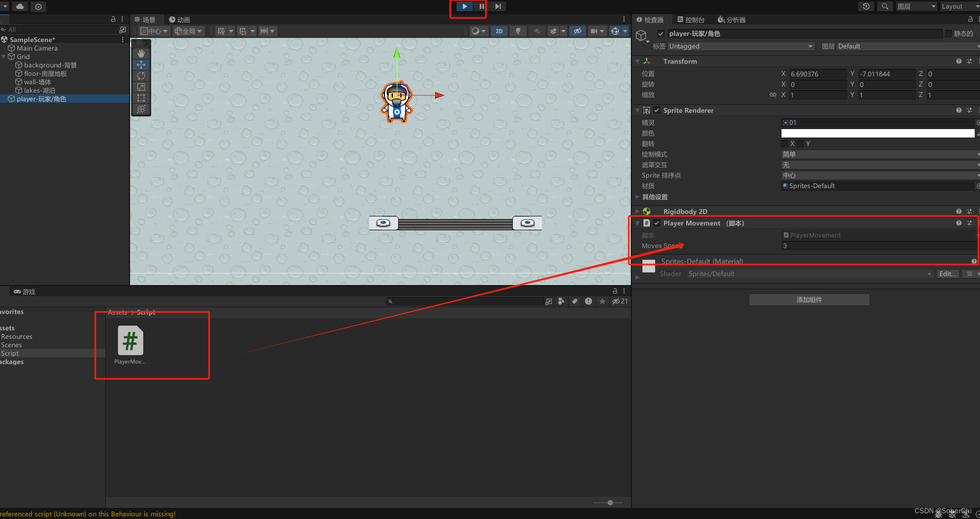Expand Other Settings (其他设置) section
The width and height of the screenshot is (980, 519).
coord(638,197)
